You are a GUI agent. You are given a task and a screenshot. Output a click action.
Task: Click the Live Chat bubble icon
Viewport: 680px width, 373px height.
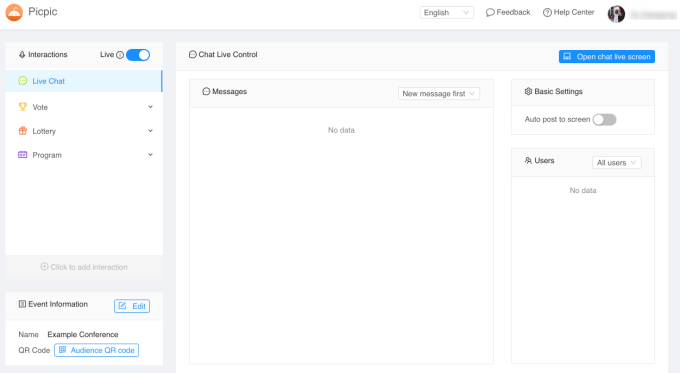point(23,81)
